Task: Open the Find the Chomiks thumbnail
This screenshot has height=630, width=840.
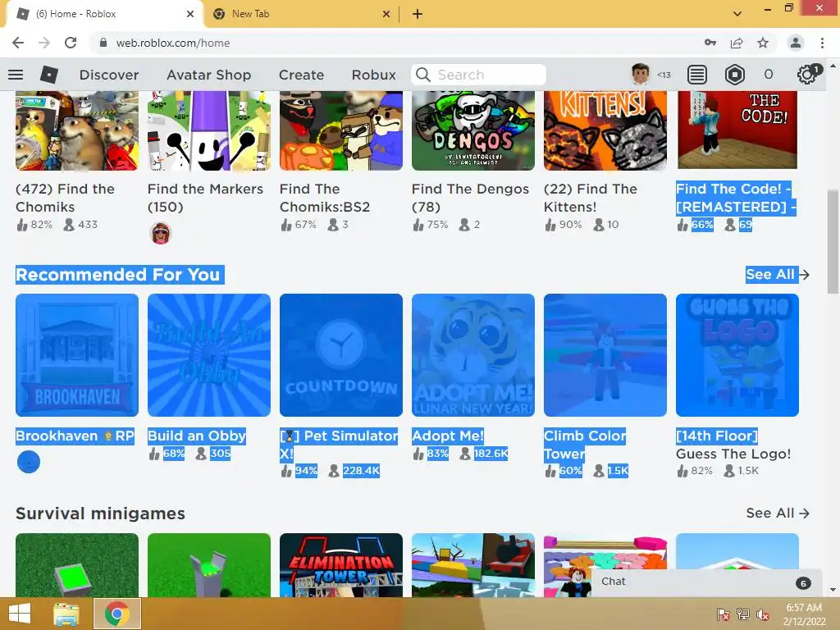Action: click(x=76, y=130)
